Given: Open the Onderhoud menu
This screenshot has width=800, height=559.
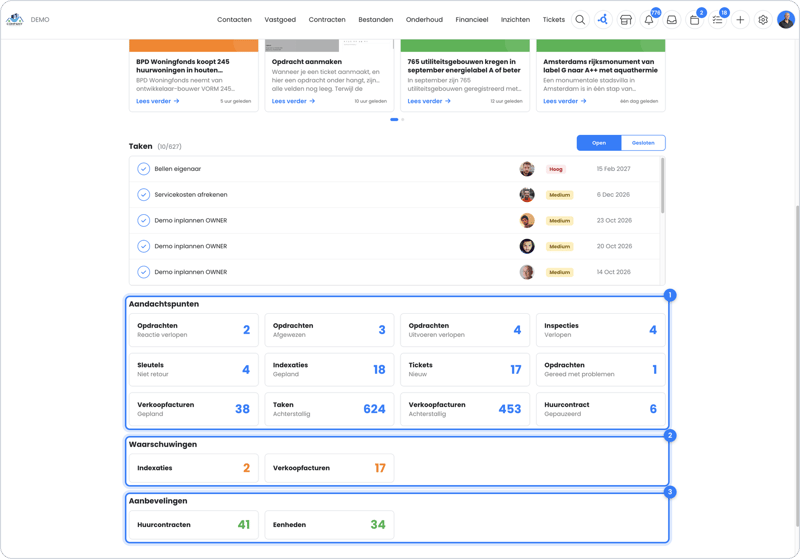Looking at the screenshot, I should [424, 20].
